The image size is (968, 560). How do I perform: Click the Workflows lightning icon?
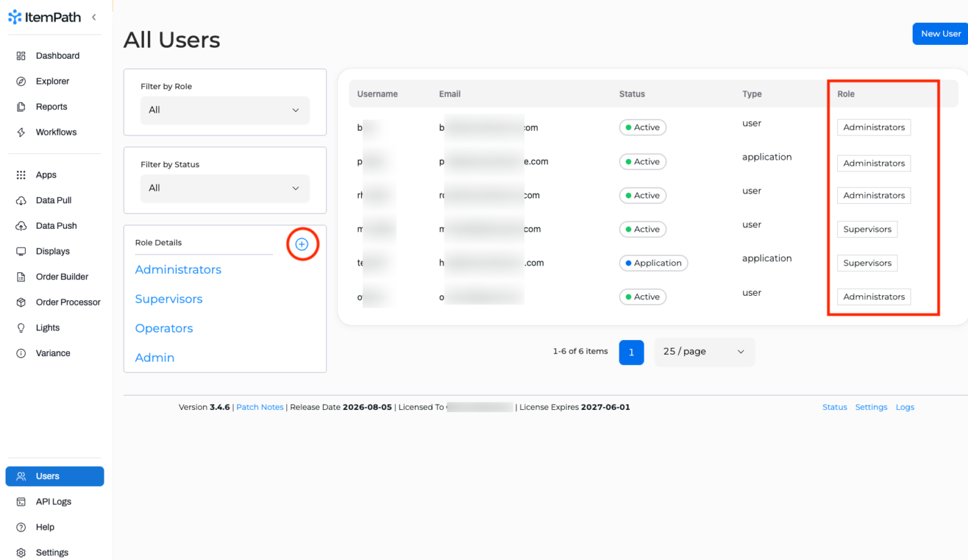(21, 133)
